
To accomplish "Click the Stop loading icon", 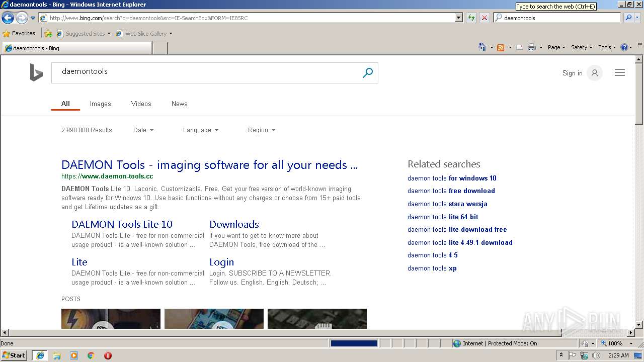I will pos(484,18).
